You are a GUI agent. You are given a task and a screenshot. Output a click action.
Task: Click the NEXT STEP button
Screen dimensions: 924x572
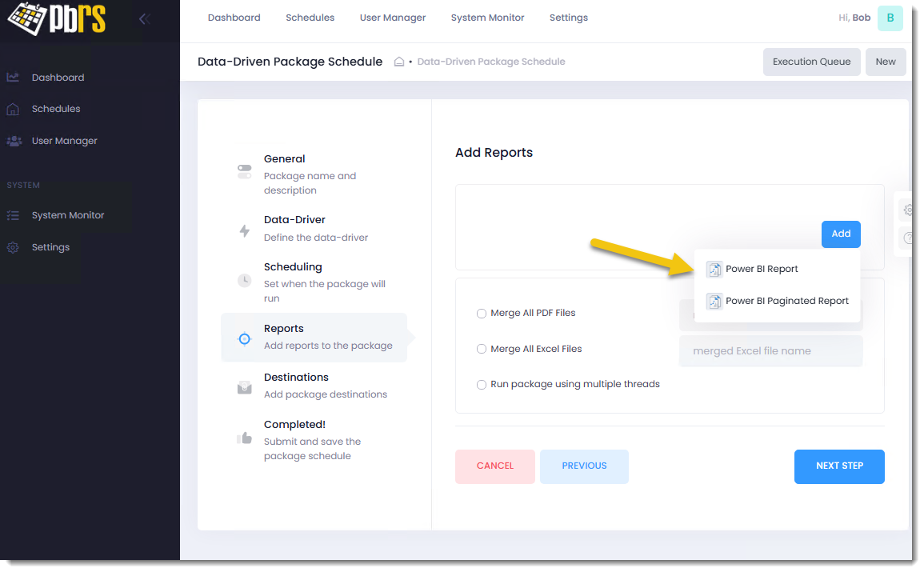[x=838, y=466]
